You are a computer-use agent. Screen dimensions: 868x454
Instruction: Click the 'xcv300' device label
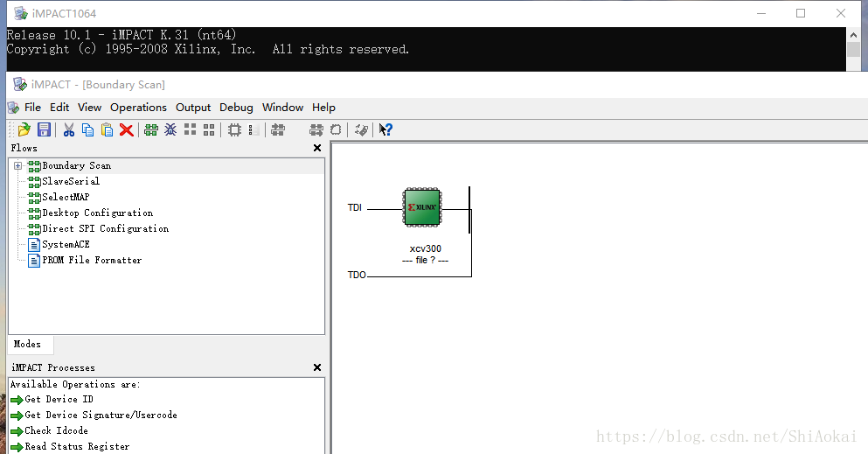tap(426, 249)
